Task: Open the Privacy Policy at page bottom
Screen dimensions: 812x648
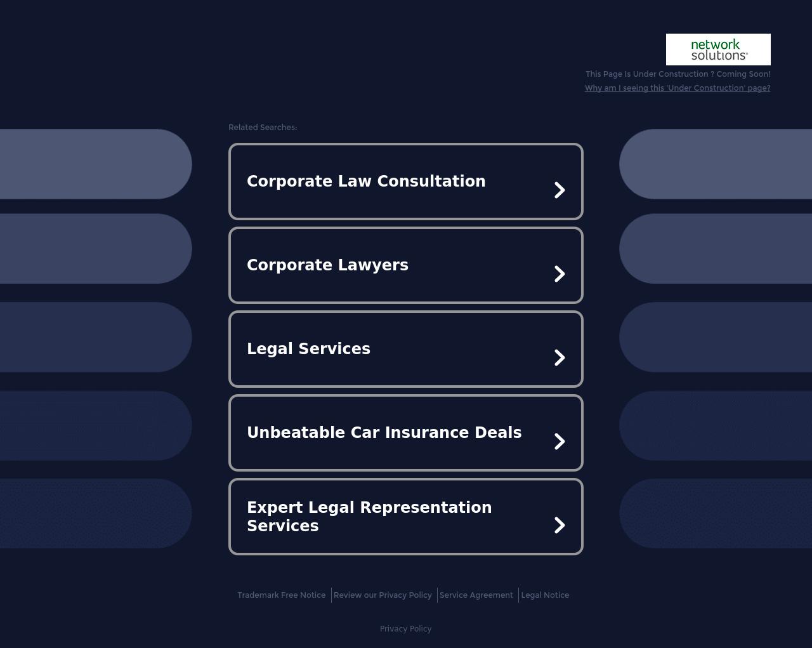Action: pyautogui.click(x=405, y=629)
